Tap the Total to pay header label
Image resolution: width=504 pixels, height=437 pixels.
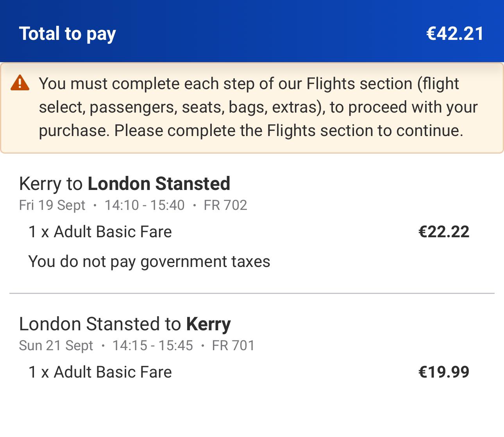click(68, 34)
